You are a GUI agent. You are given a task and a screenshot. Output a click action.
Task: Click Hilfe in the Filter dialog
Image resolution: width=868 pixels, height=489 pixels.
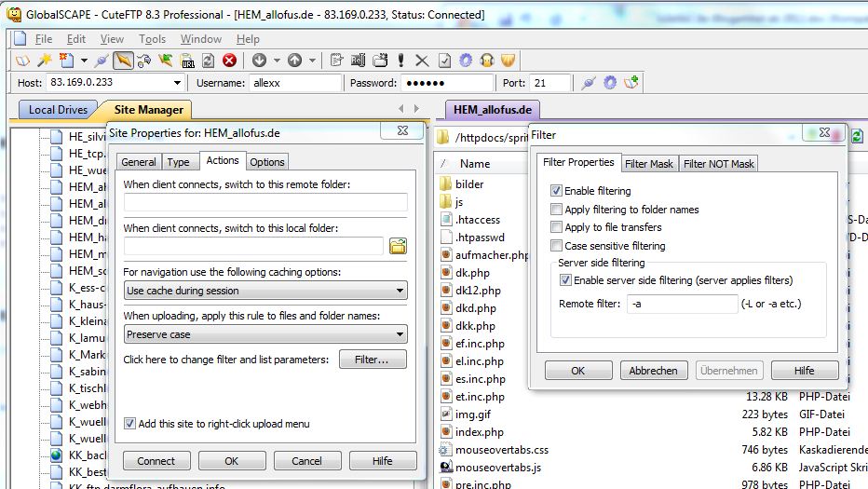(x=805, y=371)
